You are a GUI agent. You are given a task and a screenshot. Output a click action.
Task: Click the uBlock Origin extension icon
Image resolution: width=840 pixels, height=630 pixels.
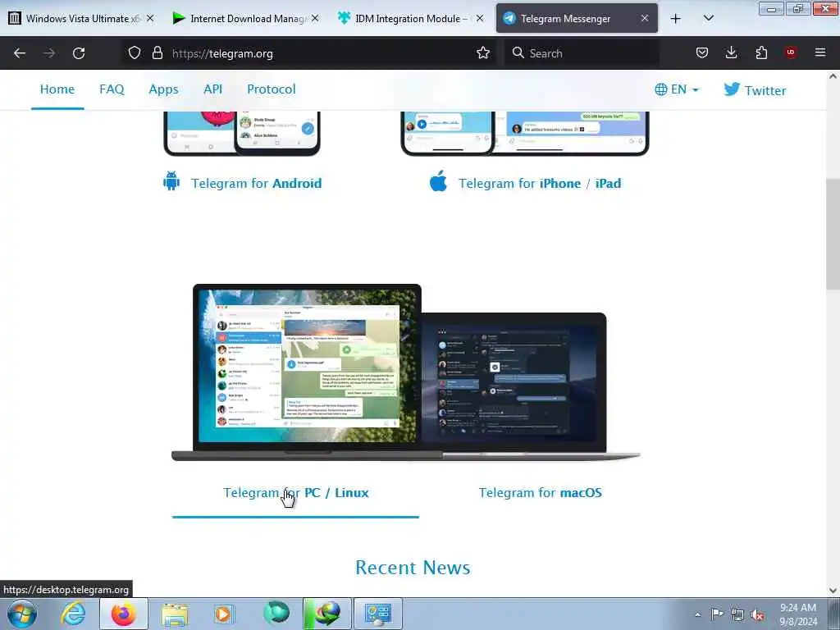(x=790, y=52)
